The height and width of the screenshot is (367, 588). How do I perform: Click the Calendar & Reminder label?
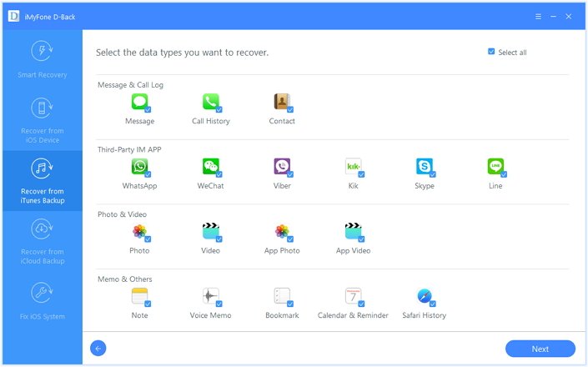[353, 315]
